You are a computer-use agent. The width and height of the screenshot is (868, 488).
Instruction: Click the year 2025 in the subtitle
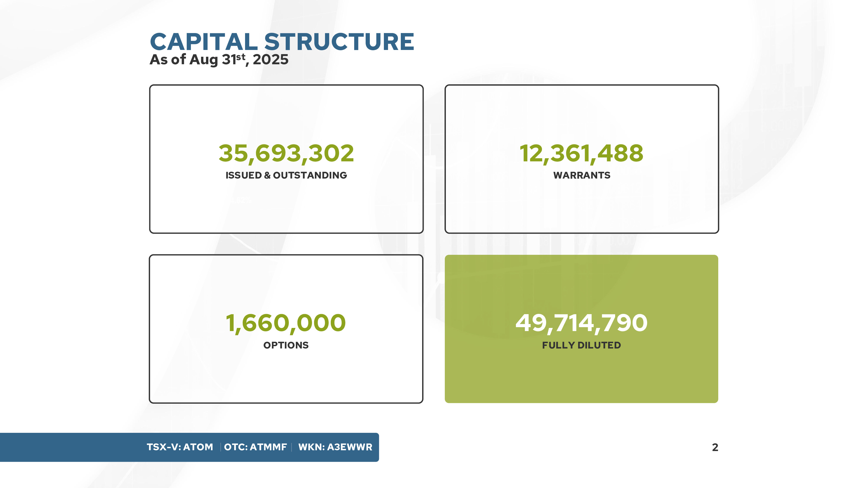point(271,60)
